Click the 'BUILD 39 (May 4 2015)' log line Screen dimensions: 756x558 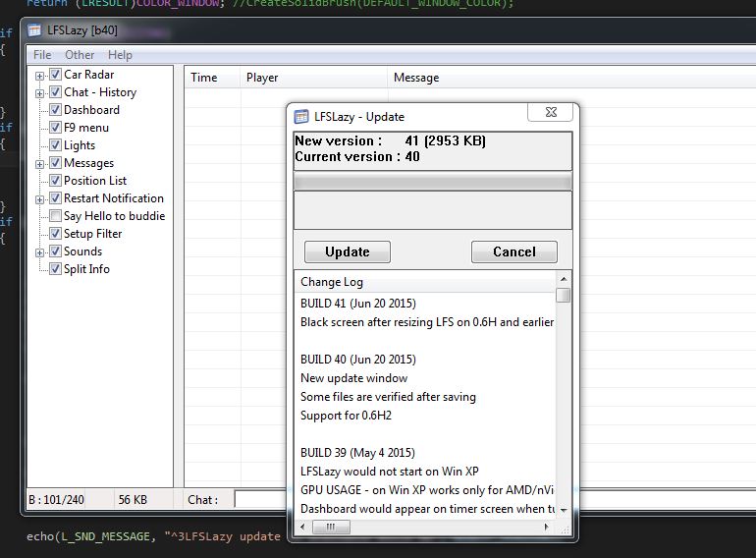(x=357, y=453)
